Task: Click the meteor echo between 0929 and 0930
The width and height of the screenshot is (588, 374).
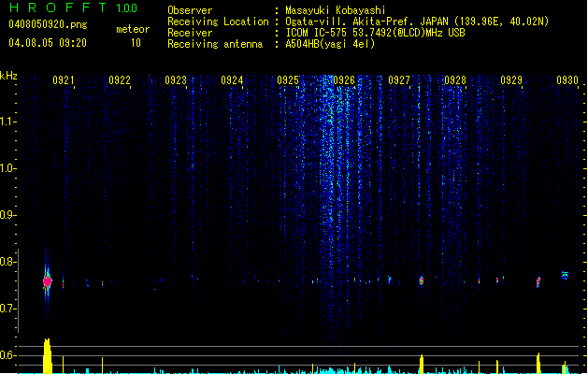Action: 538,281
